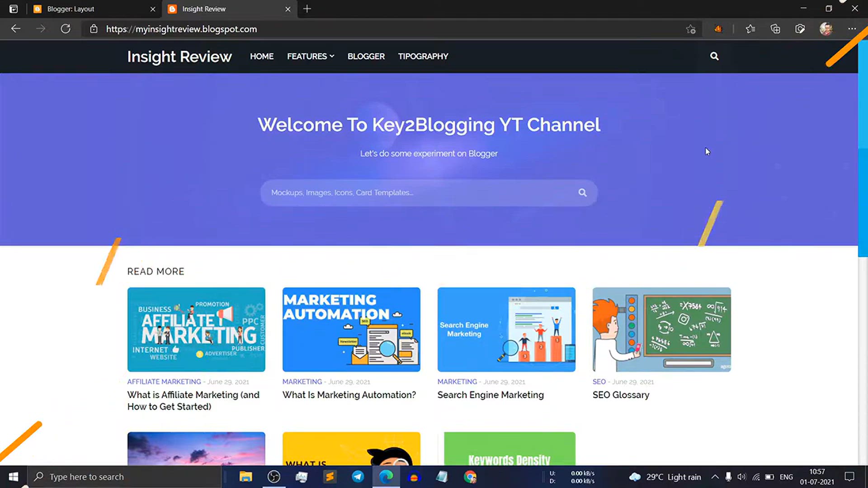Viewport: 868px width, 488px height.
Task: Open the Marketing Automation post thumbnail
Action: 351,329
